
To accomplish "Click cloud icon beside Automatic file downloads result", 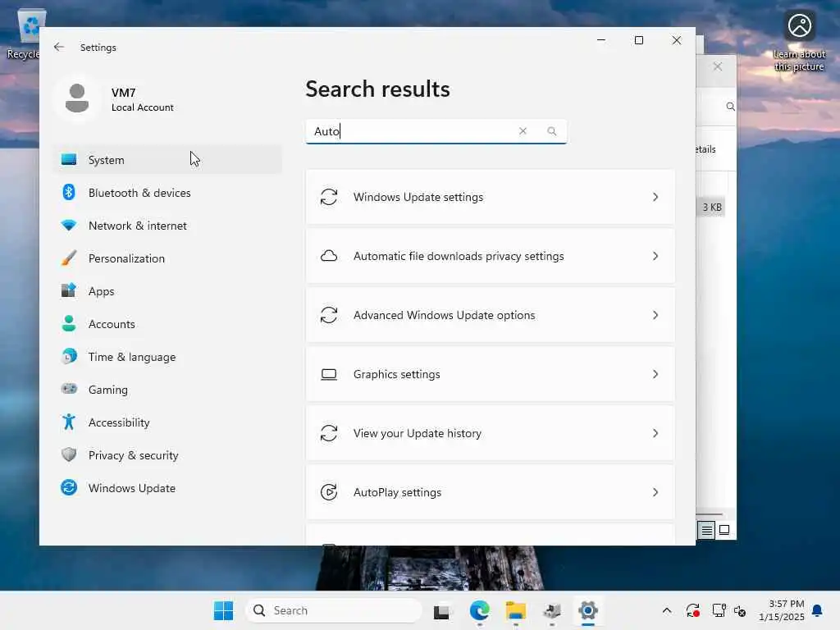I will coord(329,256).
